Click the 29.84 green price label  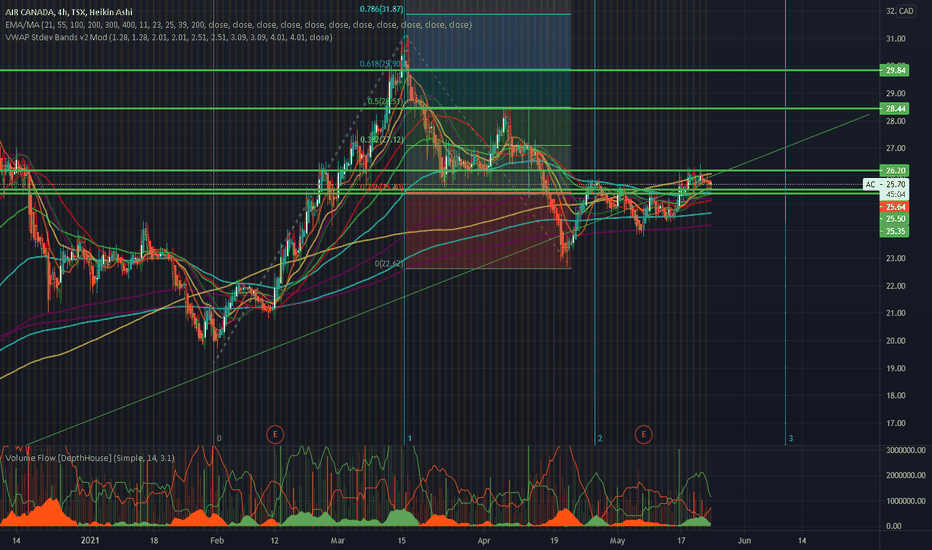click(x=895, y=70)
